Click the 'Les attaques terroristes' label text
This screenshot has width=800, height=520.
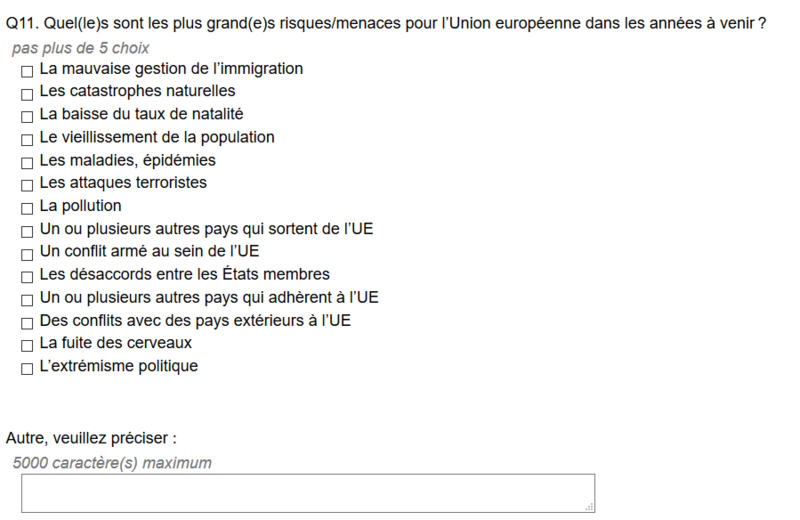pos(123,183)
